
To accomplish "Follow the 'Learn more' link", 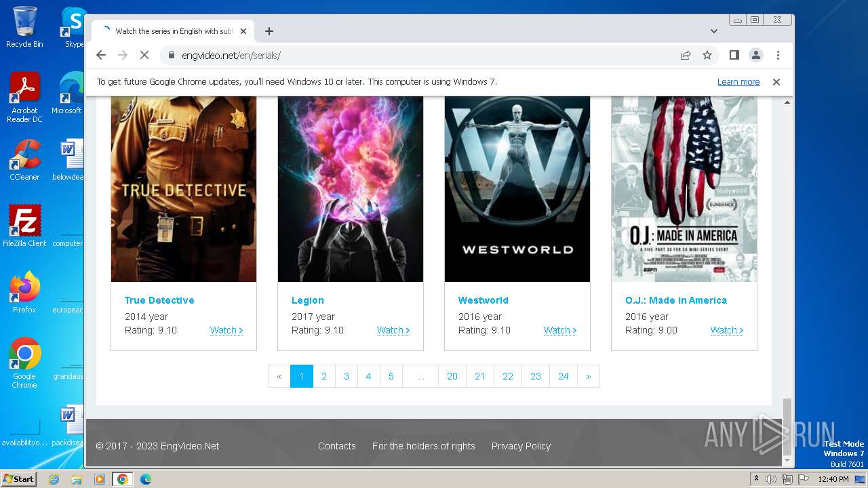I will (x=738, y=82).
